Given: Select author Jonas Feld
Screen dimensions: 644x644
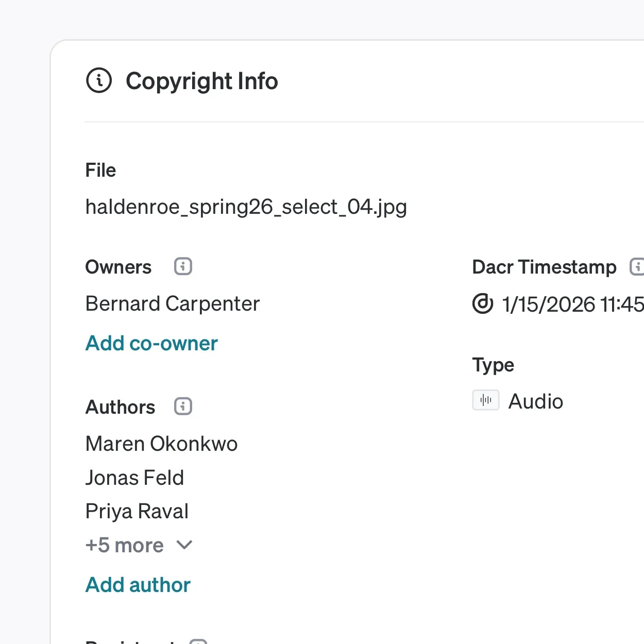Looking at the screenshot, I should pyautogui.click(x=135, y=478).
